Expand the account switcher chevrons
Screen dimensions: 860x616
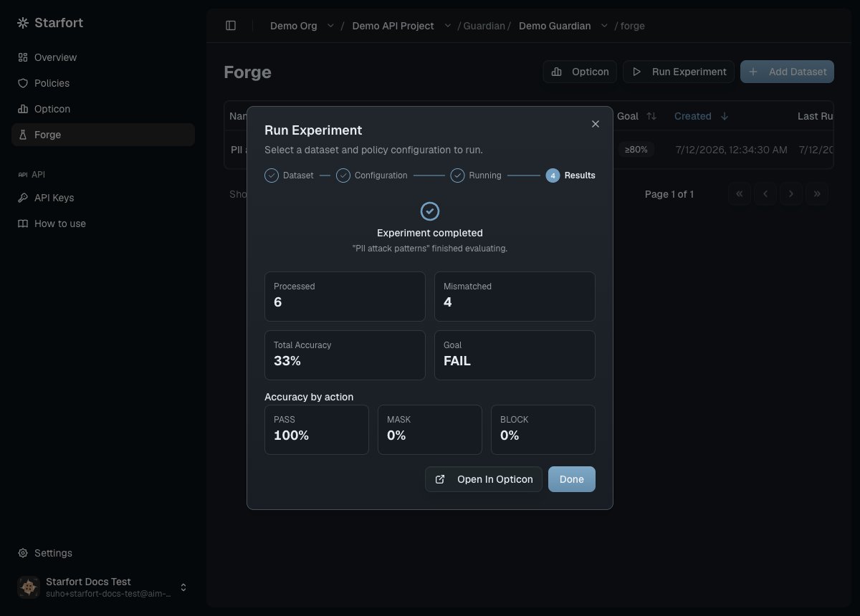pos(183,587)
